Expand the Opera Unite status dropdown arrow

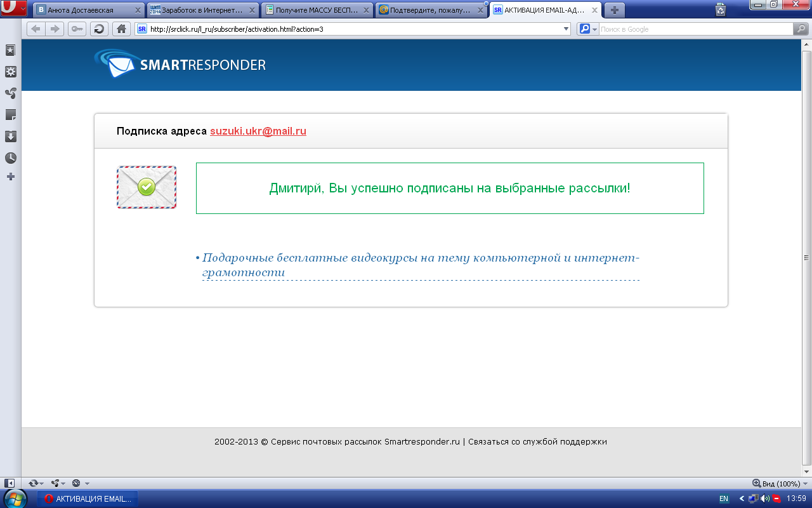tap(63, 484)
